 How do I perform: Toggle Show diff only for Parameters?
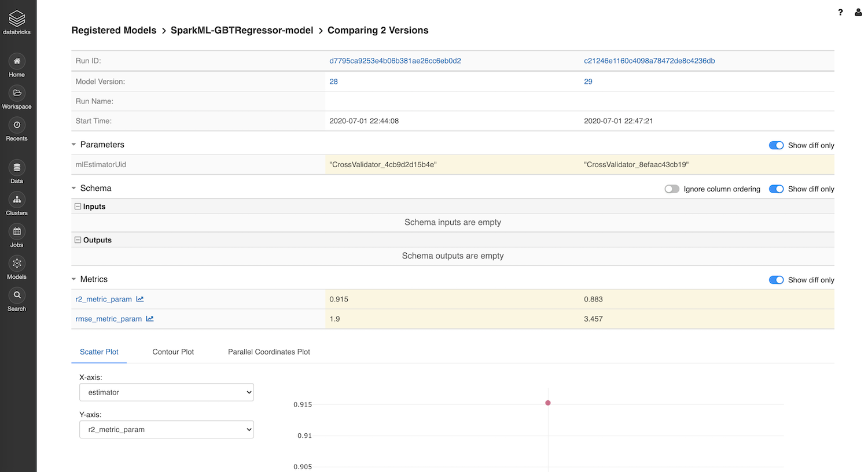click(776, 145)
